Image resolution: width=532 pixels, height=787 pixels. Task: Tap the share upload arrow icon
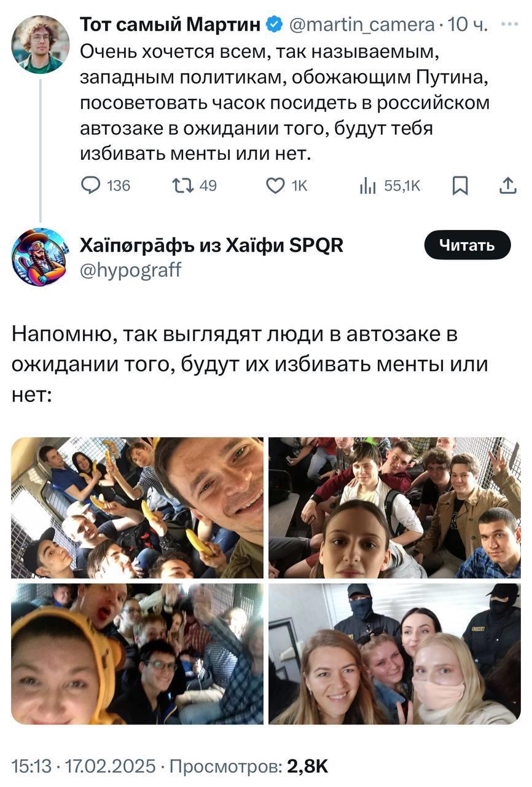(507, 185)
